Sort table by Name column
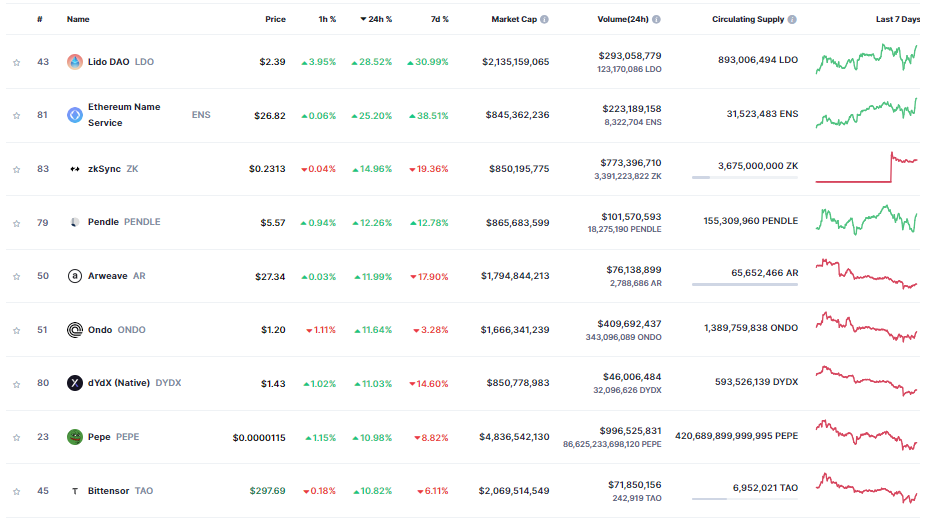This screenshot has width=945, height=526. 78,19
